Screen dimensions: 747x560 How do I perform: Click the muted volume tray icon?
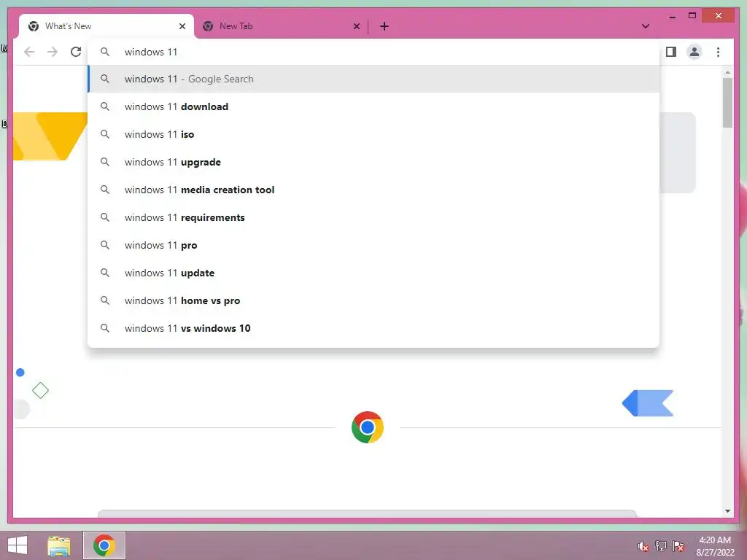(643, 546)
